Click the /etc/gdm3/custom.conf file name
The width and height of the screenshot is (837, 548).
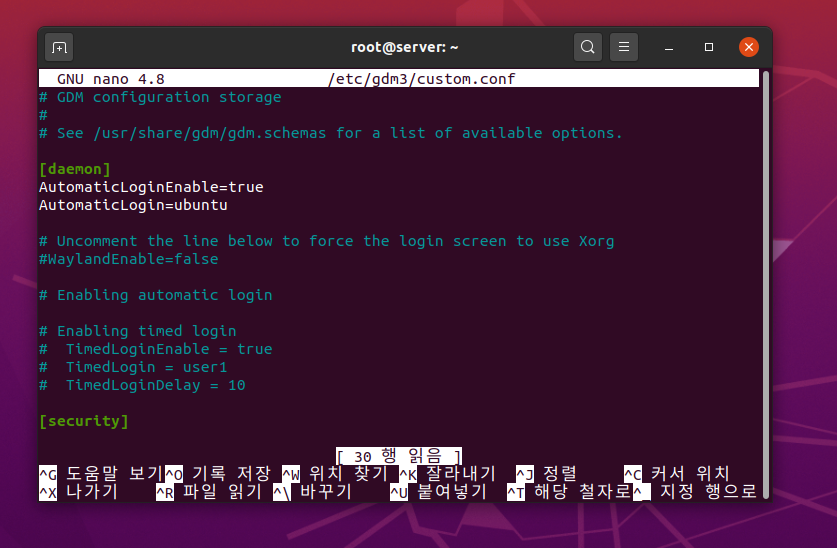(422, 80)
